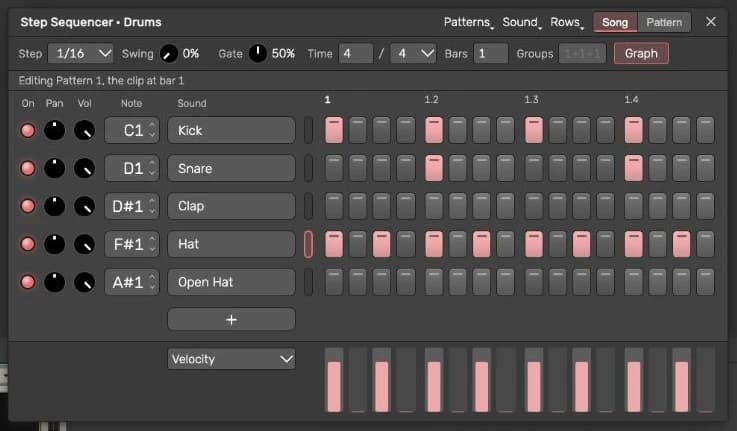Click the Time numerator field
Image resolution: width=737 pixels, height=431 pixels.
[356, 54]
